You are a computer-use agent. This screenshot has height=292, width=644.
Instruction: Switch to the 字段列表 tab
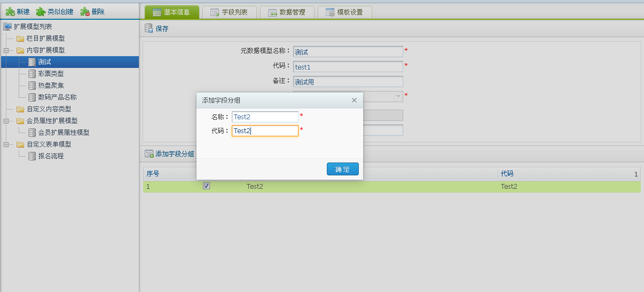(x=229, y=12)
